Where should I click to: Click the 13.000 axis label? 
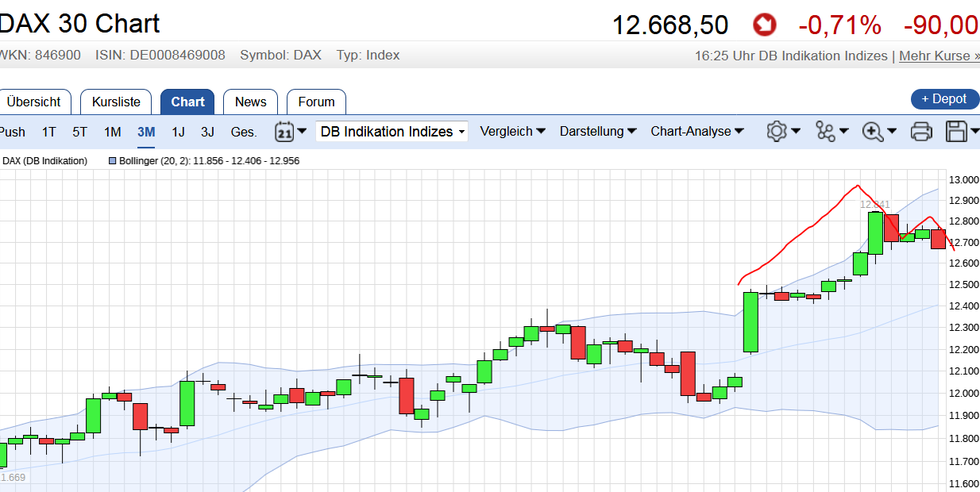coord(965,180)
